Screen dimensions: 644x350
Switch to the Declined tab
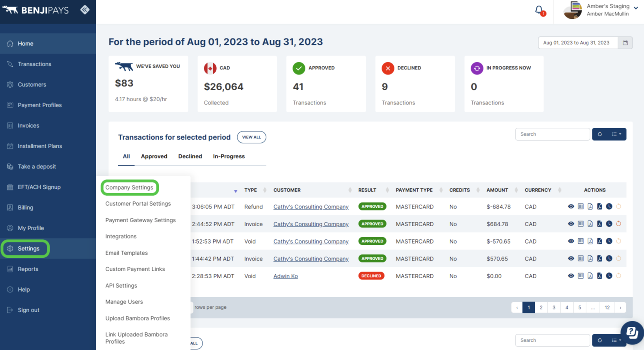tap(190, 156)
